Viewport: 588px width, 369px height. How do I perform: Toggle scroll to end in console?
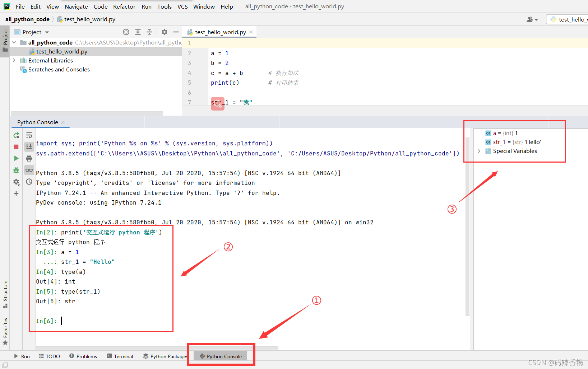pyautogui.click(x=29, y=147)
